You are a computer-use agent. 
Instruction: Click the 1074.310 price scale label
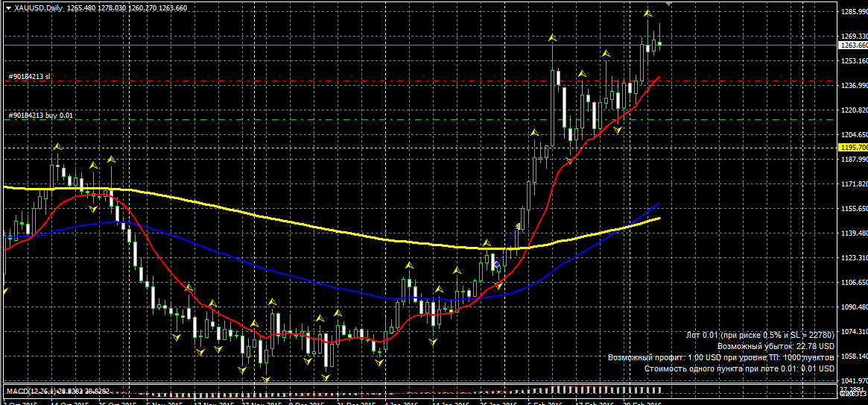tap(854, 332)
